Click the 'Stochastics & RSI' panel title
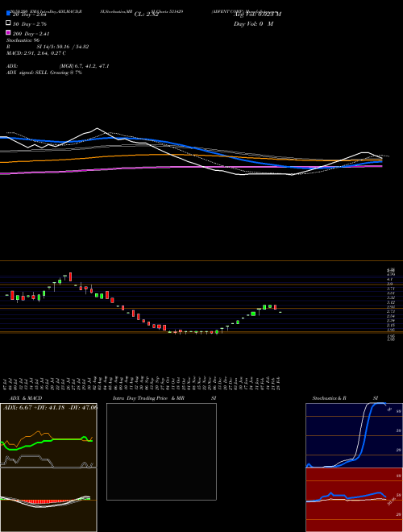This screenshot has height=532, width=403. click(x=345, y=398)
